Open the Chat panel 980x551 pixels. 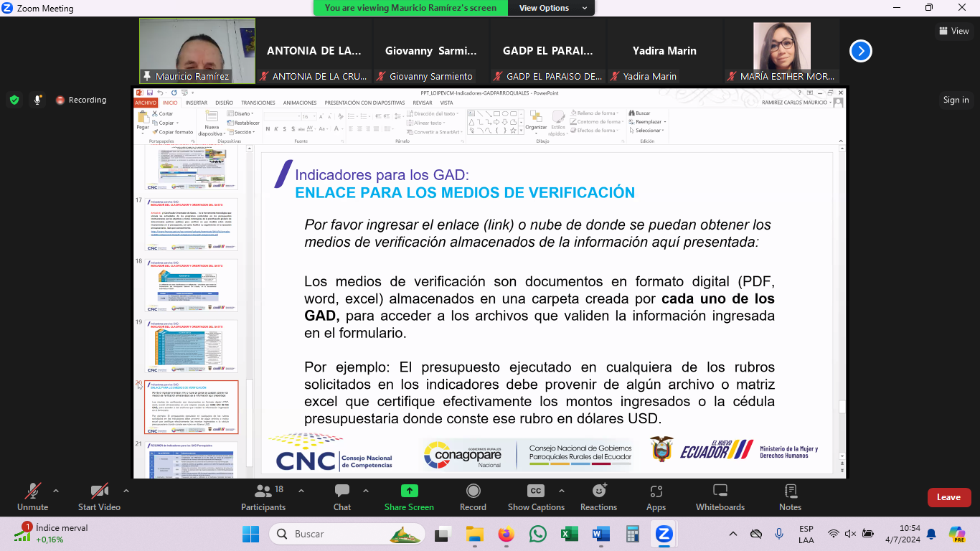click(x=342, y=496)
